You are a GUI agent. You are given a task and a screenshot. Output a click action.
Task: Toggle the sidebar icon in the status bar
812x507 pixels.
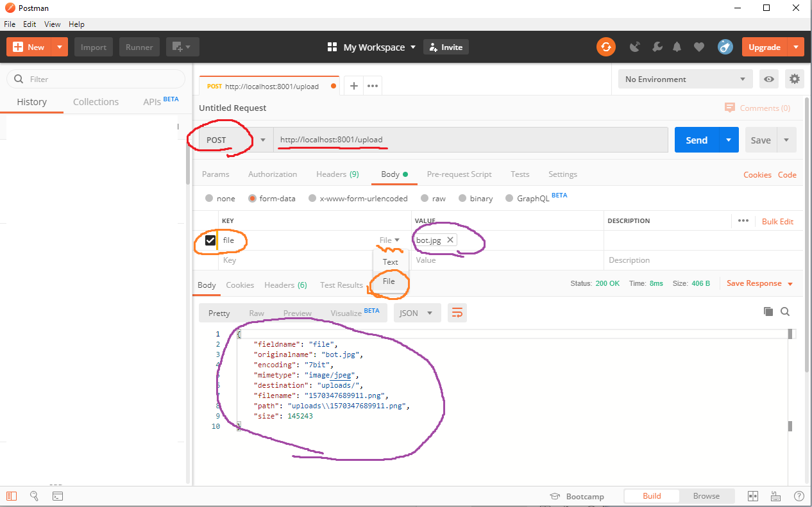coord(11,495)
